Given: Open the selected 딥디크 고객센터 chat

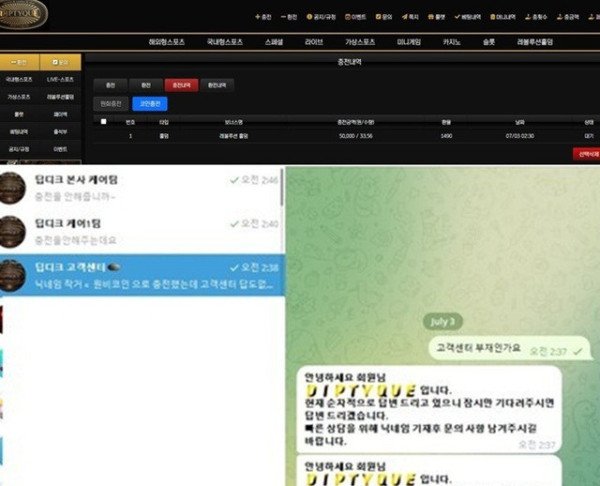Looking at the screenshot, I should tap(142, 275).
